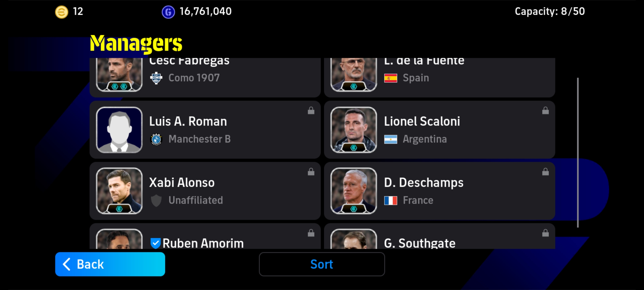Tap the gold eFootball coin icon
The height and width of the screenshot is (290, 644).
61,12
